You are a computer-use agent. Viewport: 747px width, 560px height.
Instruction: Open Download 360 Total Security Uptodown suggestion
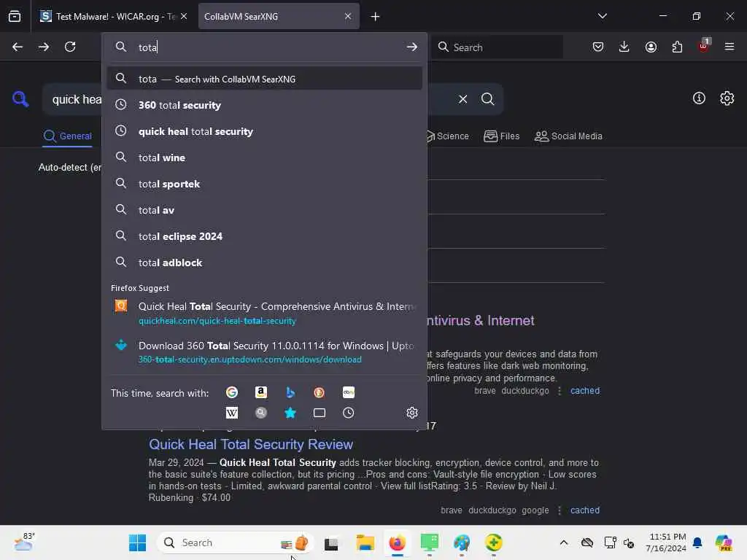[265, 352]
